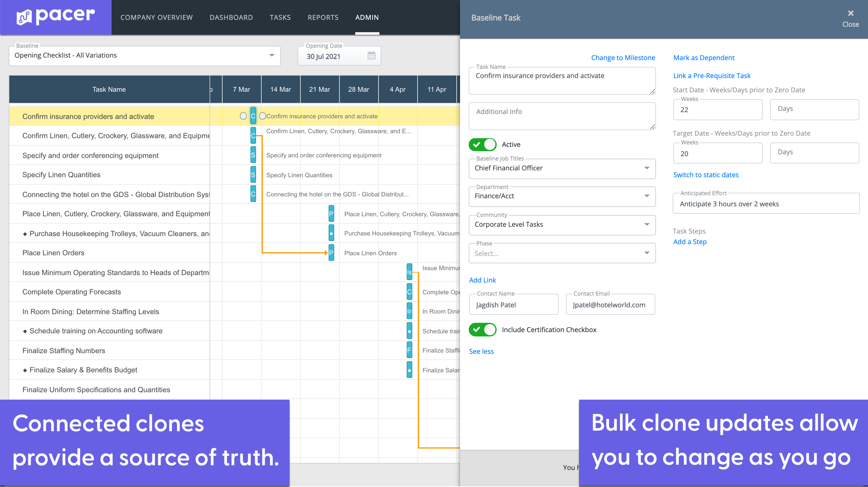Disable the Active toggle
This screenshot has height=487, width=868.
(x=482, y=144)
